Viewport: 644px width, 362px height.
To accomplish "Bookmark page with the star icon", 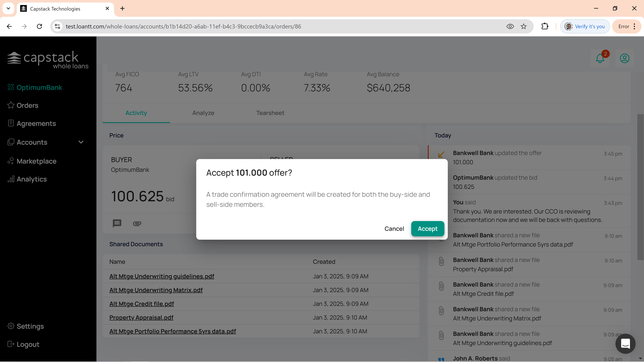I will click(x=523, y=26).
